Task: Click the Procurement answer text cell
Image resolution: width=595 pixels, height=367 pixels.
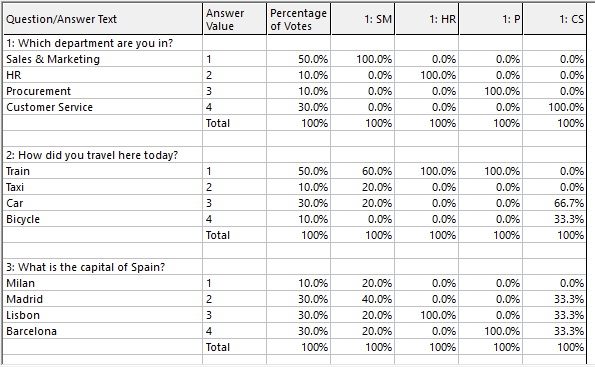Action: tap(102, 91)
